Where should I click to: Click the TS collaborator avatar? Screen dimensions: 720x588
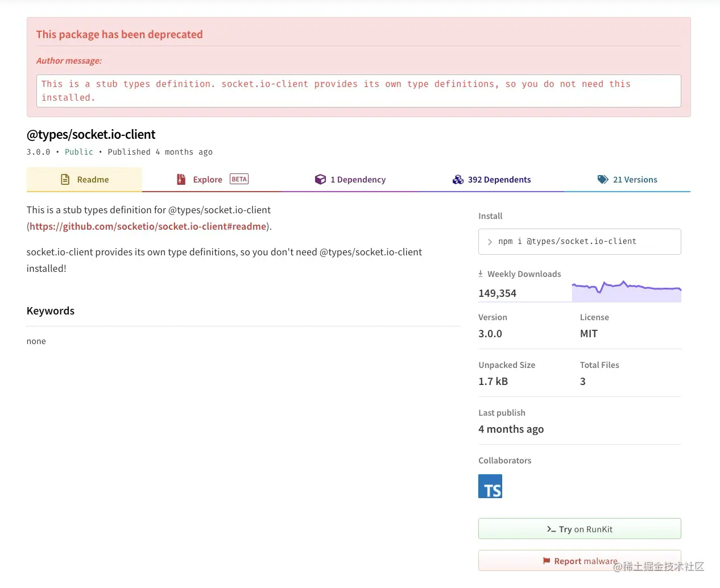pos(490,486)
